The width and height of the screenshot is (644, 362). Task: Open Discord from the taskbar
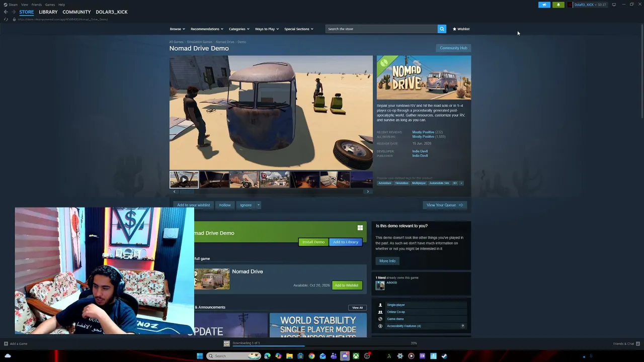[x=345, y=356]
